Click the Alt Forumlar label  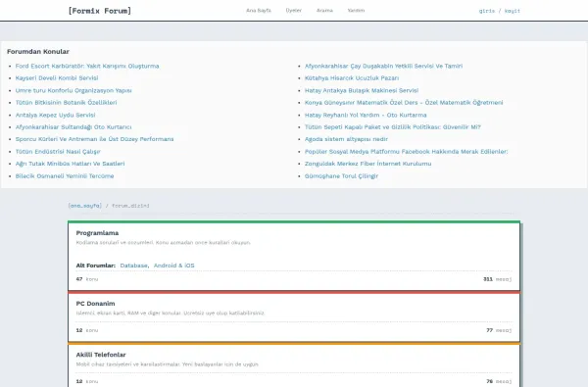click(x=96, y=266)
